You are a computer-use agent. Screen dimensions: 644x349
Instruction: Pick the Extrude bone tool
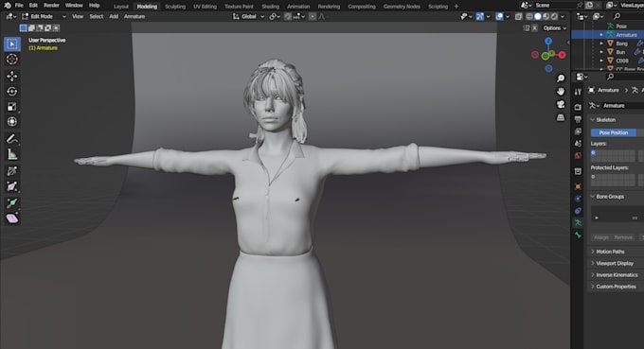click(12, 203)
